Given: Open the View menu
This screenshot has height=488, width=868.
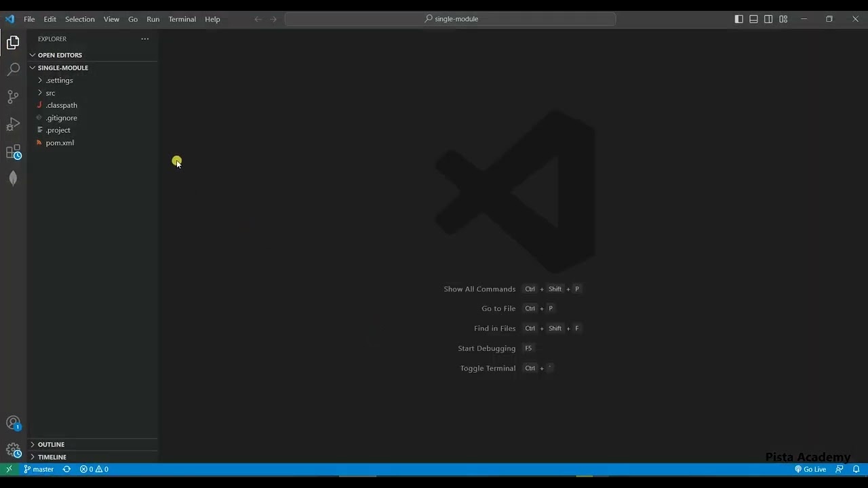Looking at the screenshot, I should 111,19.
